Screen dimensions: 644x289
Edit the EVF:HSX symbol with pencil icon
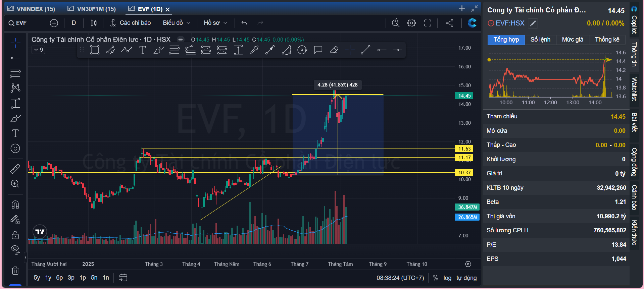(533, 23)
